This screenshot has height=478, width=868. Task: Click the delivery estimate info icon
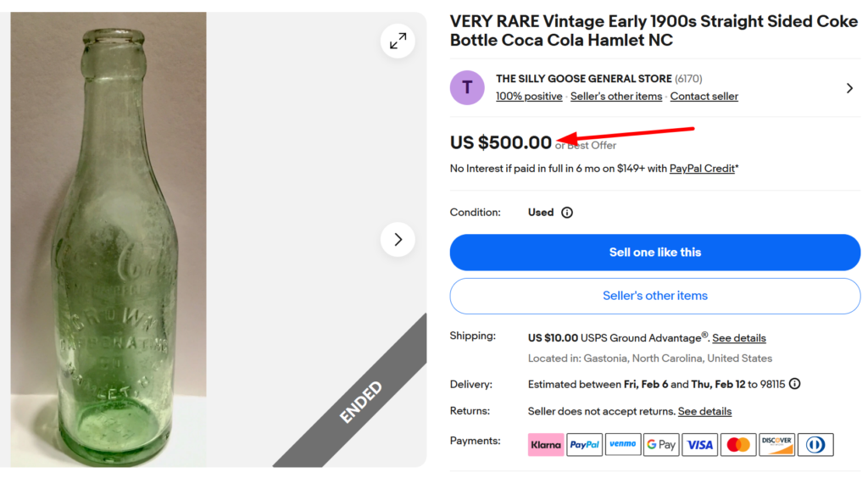click(794, 384)
